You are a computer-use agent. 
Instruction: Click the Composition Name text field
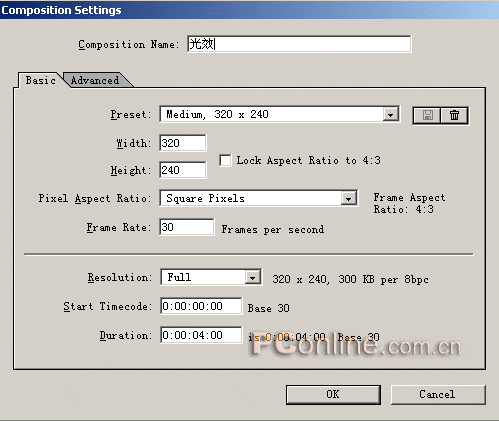coord(299,44)
